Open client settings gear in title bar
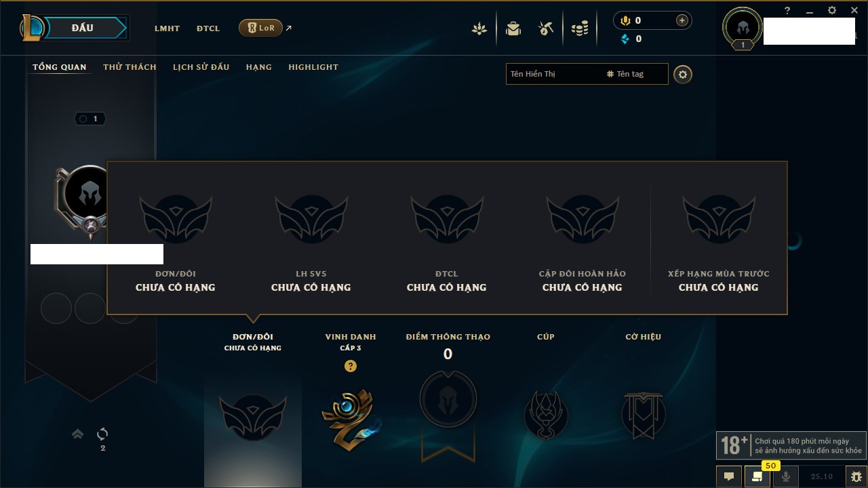This screenshot has width=868, height=488. (x=832, y=10)
